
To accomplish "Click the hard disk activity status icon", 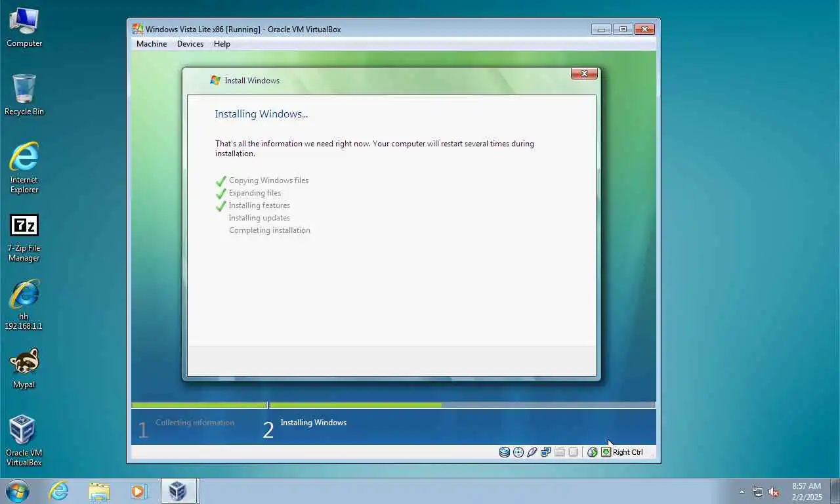I will click(505, 452).
